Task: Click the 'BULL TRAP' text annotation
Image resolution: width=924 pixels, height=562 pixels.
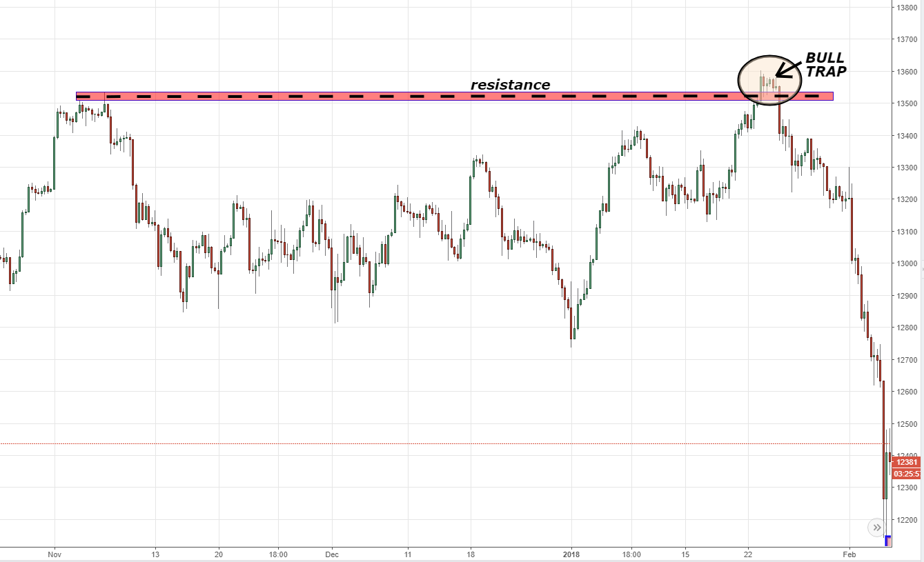Action: 825,64
